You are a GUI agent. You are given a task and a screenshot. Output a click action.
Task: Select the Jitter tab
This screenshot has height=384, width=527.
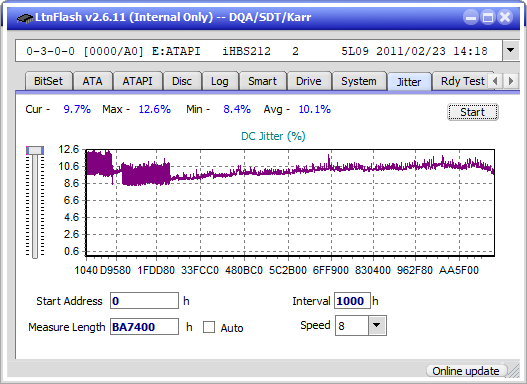(x=409, y=82)
